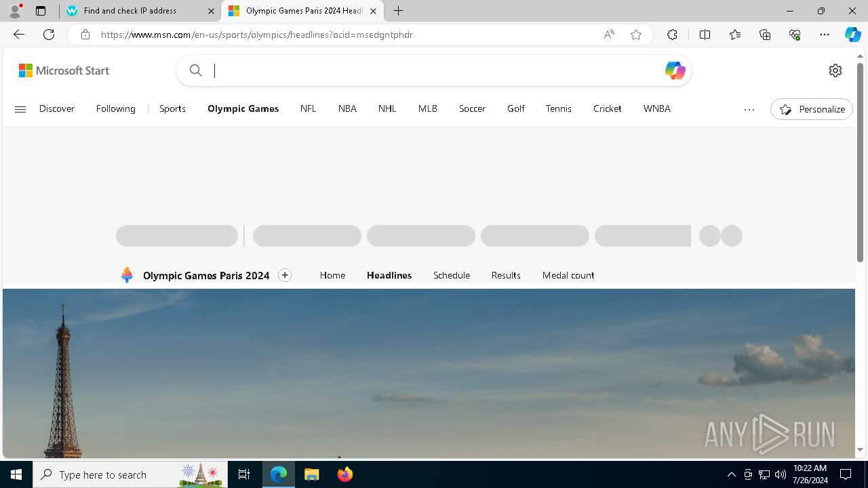
Task: Toggle split screen view
Action: point(705,35)
